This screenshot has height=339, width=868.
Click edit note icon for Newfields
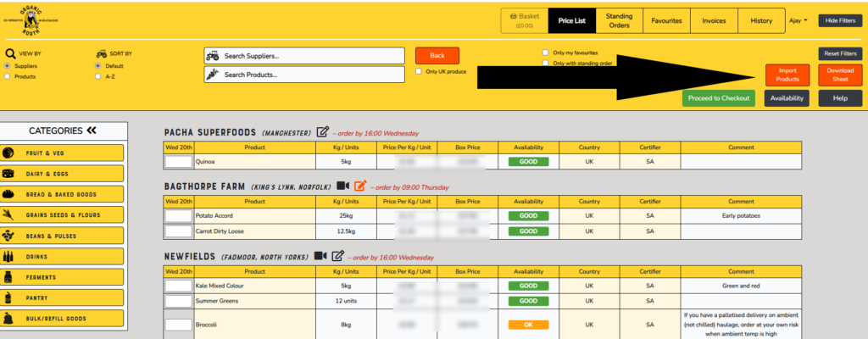click(337, 256)
